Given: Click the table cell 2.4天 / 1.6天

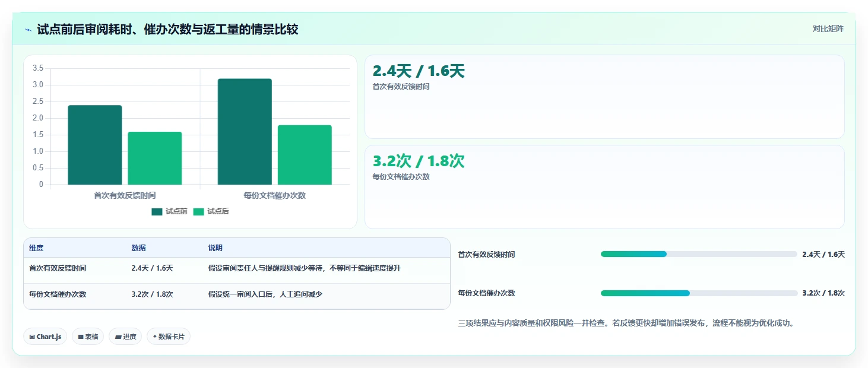Looking at the screenshot, I should point(152,268).
